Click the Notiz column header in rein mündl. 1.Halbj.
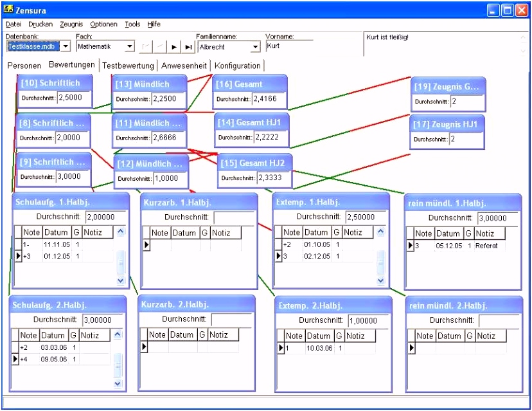This screenshot has height=411, width=532. pos(488,233)
